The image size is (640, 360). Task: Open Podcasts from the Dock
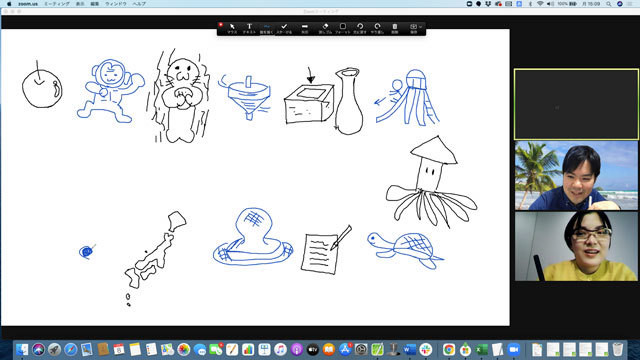point(296,349)
